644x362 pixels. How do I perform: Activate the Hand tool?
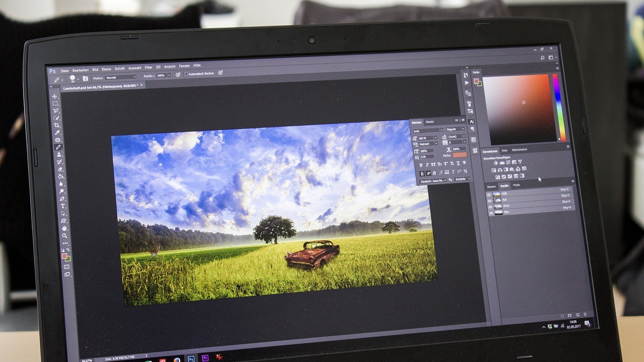coord(64,228)
